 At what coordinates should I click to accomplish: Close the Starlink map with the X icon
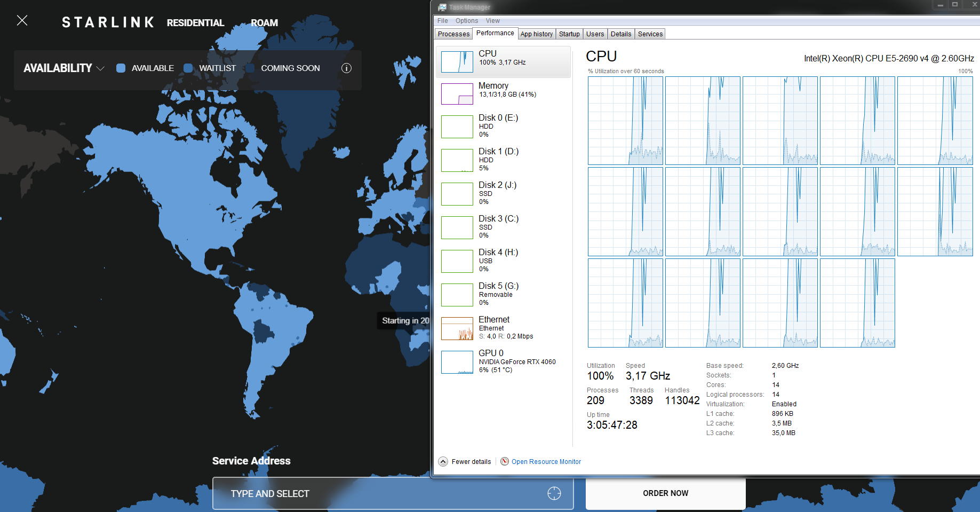pos(22,20)
